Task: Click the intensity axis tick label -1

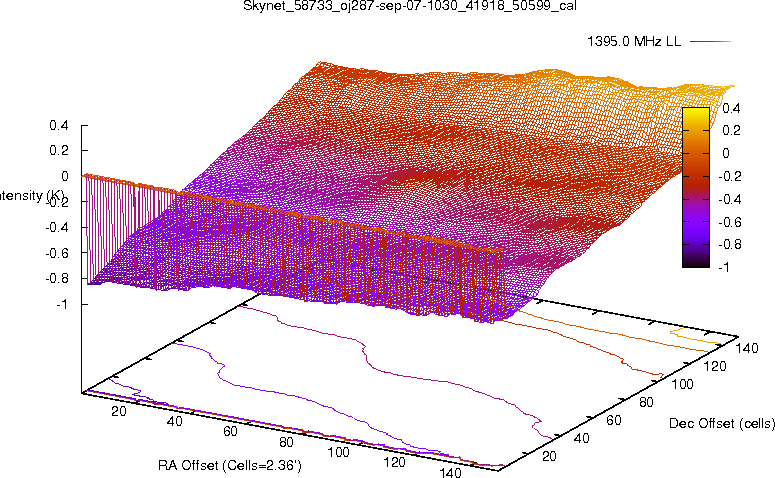Action: (61, 304)
